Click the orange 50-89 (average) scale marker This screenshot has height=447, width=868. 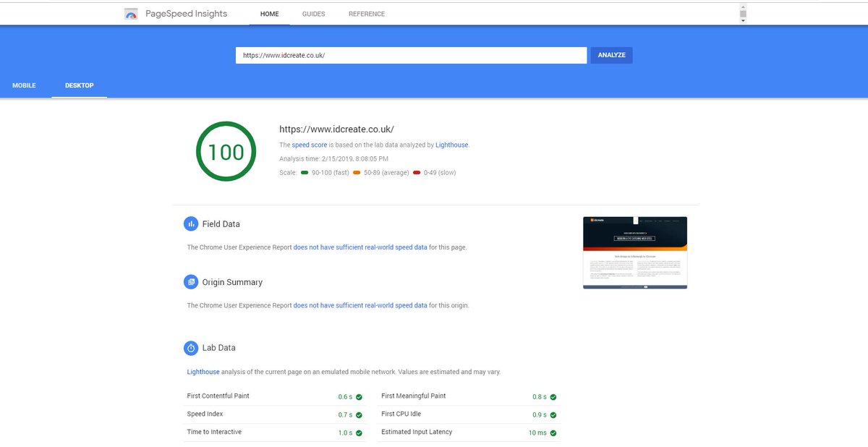coord(357,173)
